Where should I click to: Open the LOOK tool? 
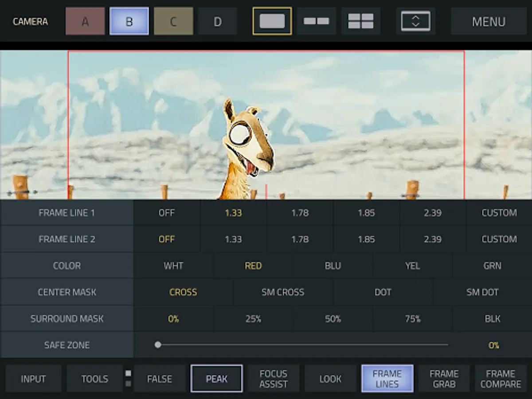[x=330, y=379]
